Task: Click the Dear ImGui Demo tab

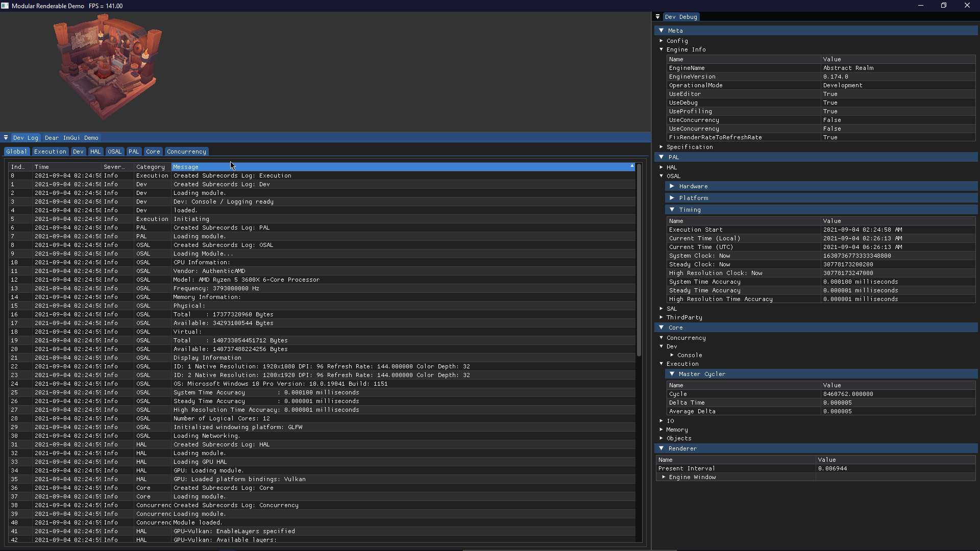Action: (x=70, y=137)
